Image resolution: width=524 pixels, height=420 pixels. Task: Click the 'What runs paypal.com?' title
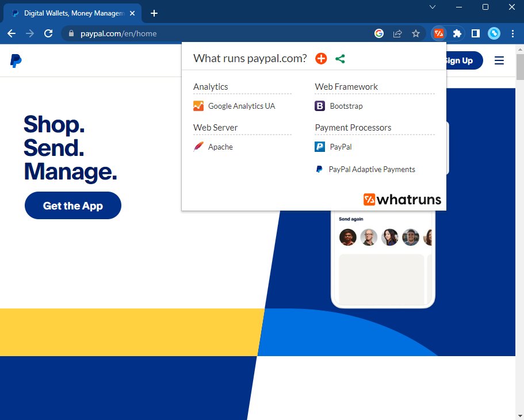(250, 58)
